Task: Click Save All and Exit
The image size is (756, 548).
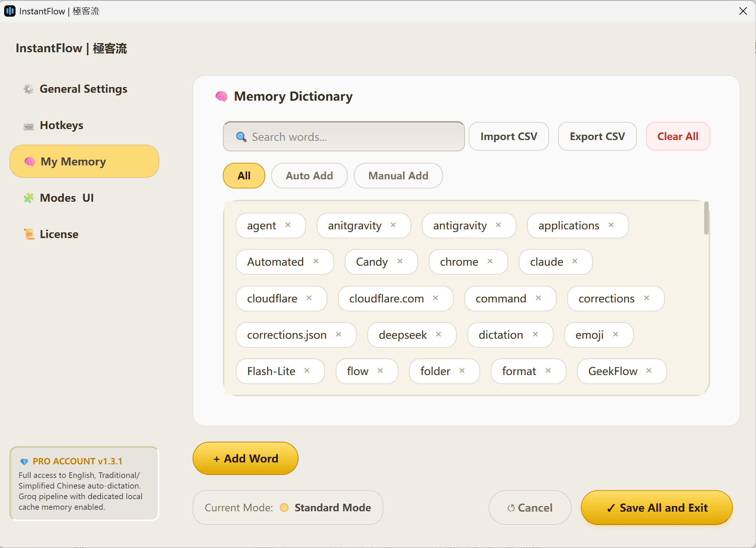Action: click(x=656, y=508)
